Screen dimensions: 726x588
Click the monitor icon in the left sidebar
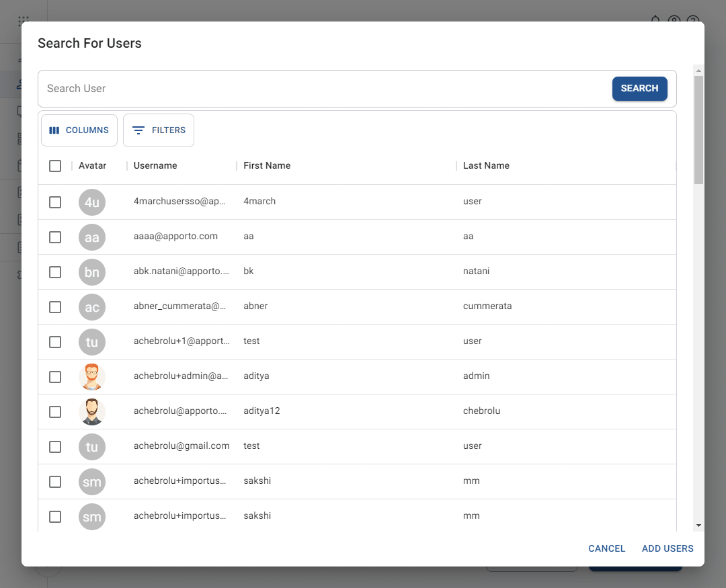pos(19,110)
